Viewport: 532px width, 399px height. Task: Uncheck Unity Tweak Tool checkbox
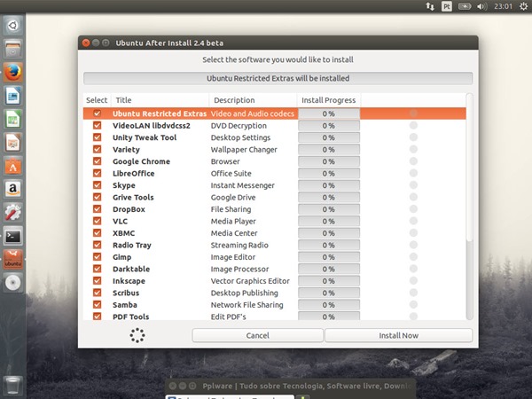97,137
